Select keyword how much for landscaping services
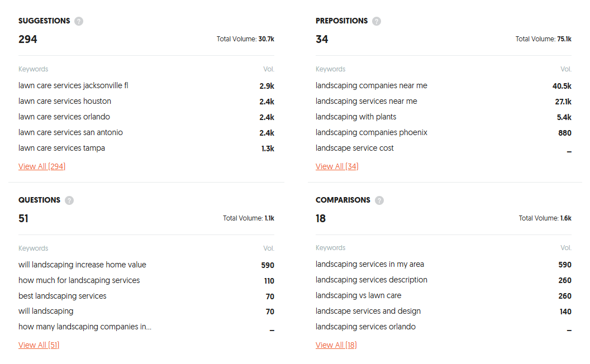 (x=79, y=281)
